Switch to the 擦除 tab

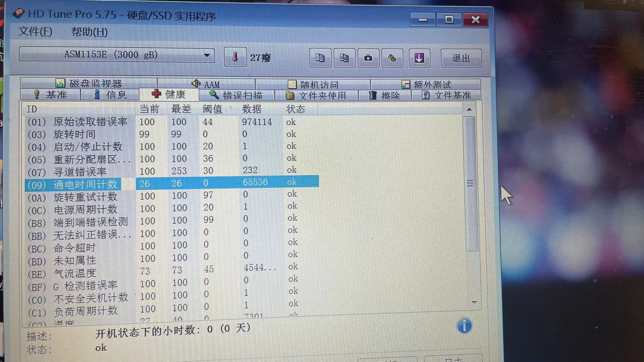(x=384, y=95)
